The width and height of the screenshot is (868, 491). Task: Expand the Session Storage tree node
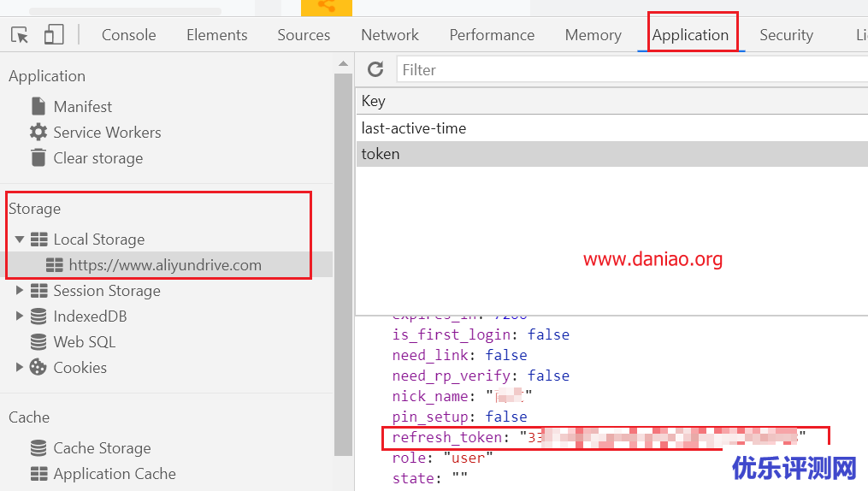point(20,290)
